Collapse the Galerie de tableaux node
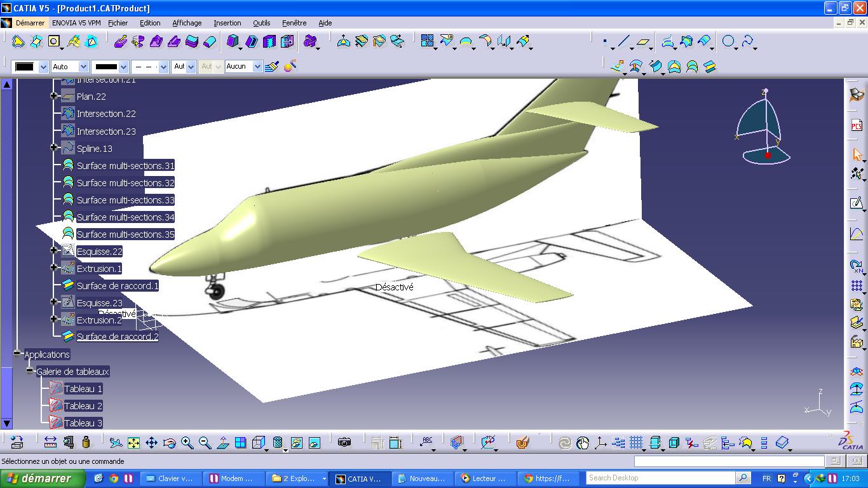This screenshot has height=488, width=868. click(x=29, y=370)
